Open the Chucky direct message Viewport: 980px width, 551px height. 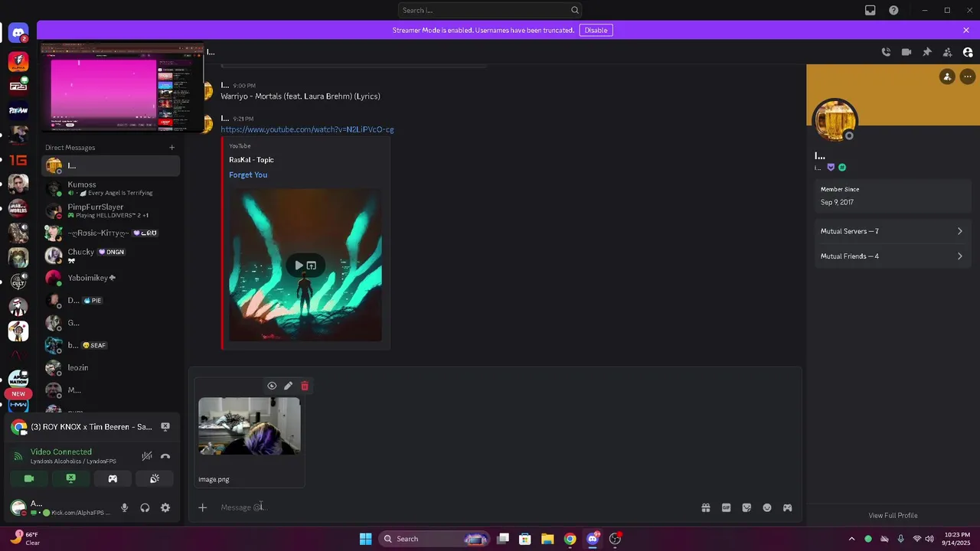point(111,256)
